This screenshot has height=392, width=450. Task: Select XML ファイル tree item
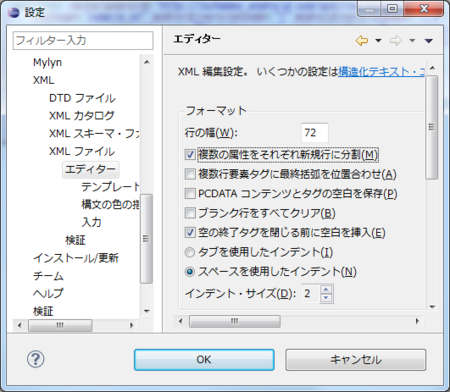[x=82, y=151]
